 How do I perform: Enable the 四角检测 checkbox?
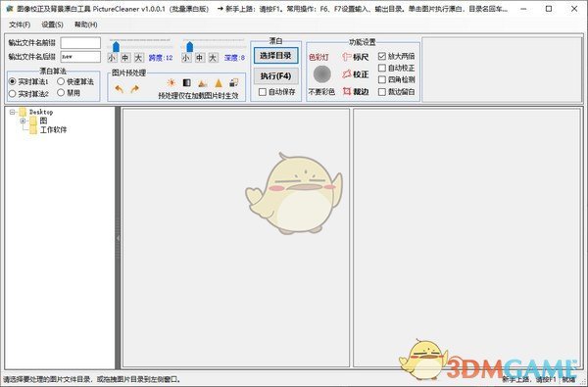click(382, 79)
